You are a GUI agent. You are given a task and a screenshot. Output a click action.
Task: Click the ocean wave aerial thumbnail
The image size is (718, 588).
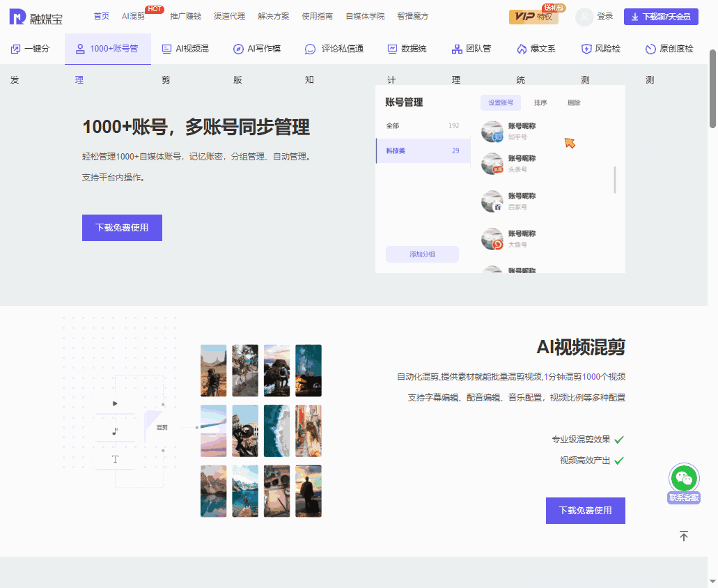[276, 431]
